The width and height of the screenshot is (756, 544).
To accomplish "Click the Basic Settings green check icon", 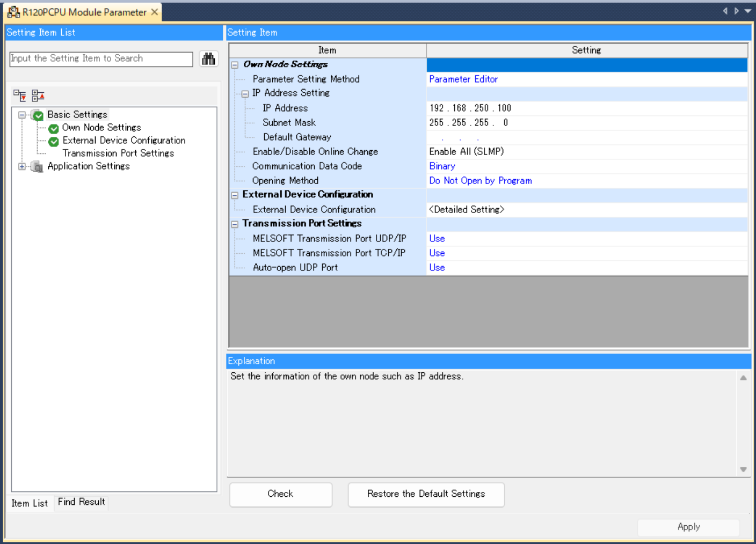I will (x=38, y=115).
